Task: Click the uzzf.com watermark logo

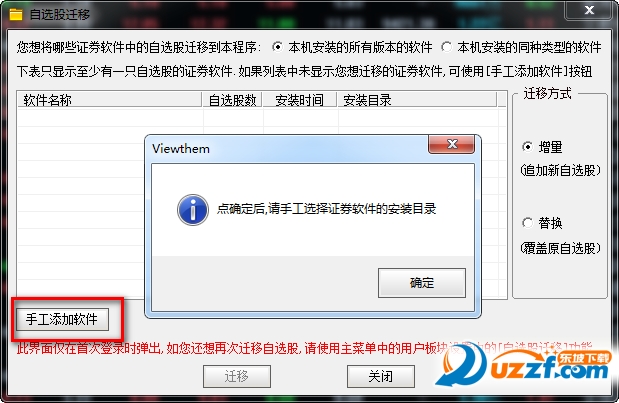Action: click(525, 366)
